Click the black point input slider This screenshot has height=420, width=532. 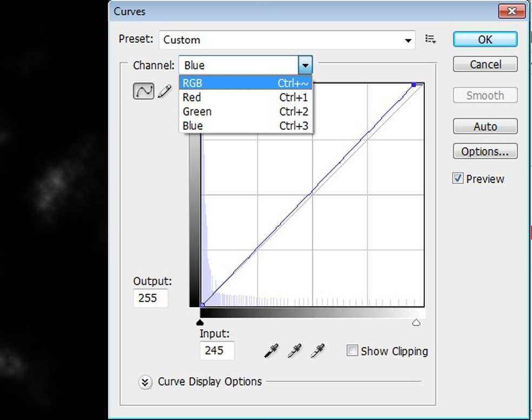coord(200,322)
